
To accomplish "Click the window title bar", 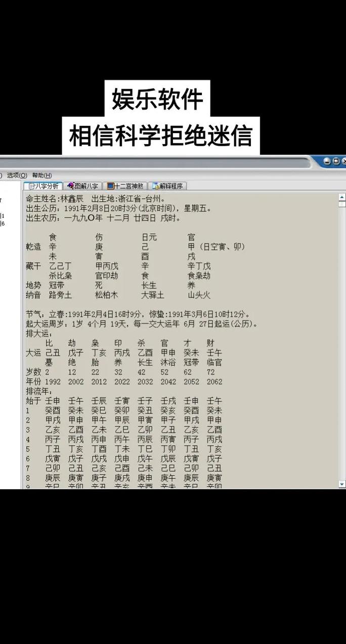I will pyautogui.click(x=152, y=162).
